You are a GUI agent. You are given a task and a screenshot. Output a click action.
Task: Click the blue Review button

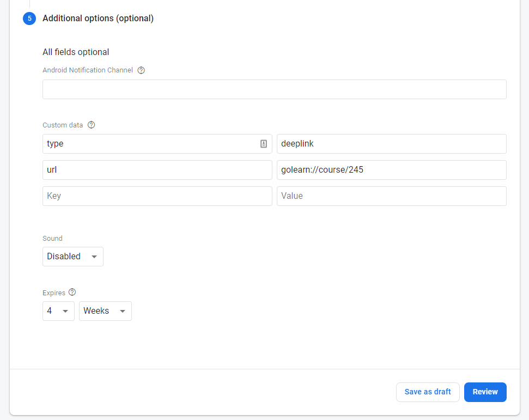[485, 392]
